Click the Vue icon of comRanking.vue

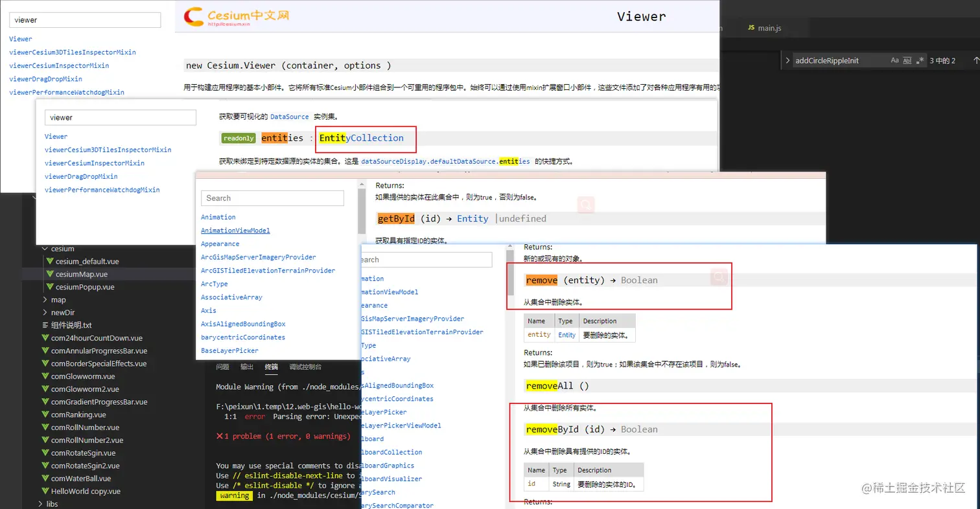[x=45, y=414]
